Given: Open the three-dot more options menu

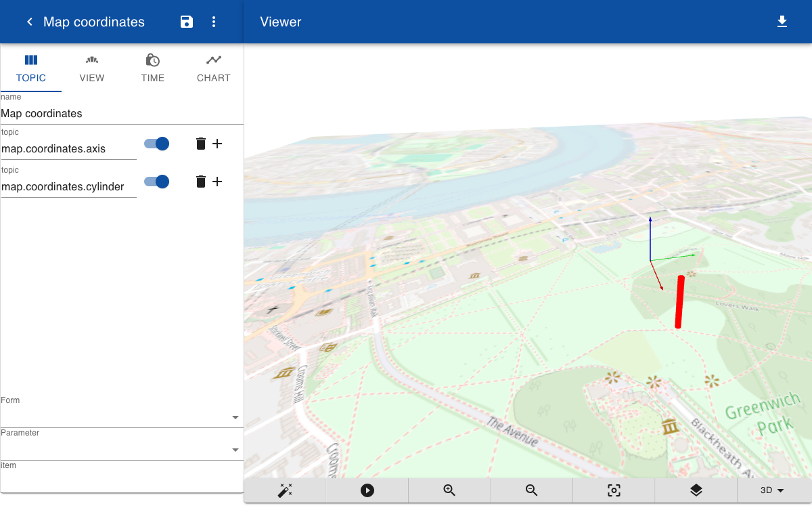Looking at the screenshot, I should tap(214, 22).
